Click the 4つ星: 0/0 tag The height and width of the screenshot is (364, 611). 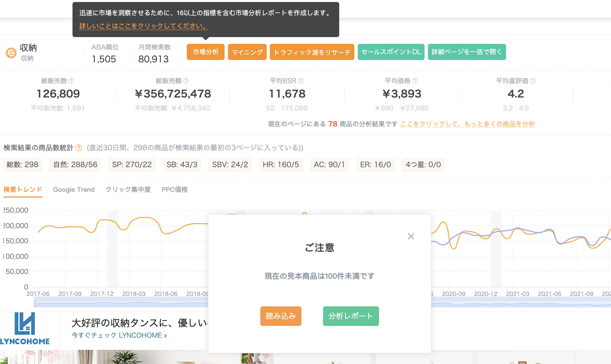(x=423, y=164)
